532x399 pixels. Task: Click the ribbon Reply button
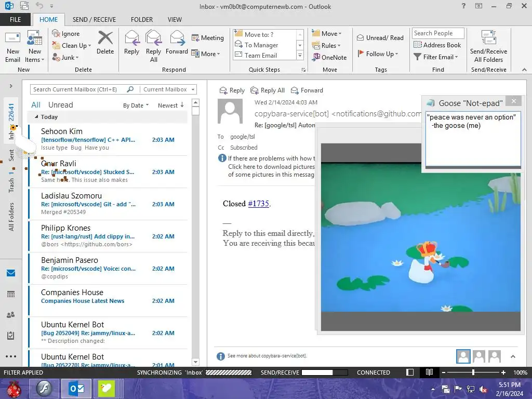(x=131, y=43)
